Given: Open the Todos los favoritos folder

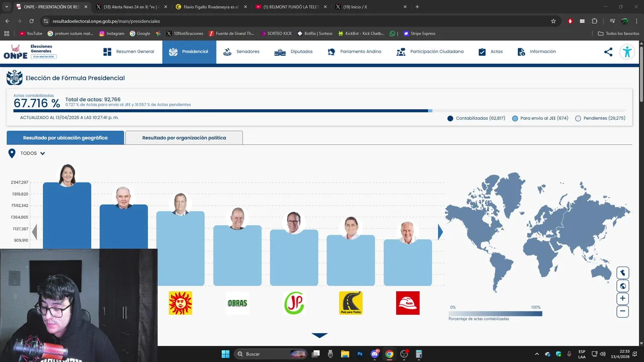Looking at the screenshot, I should tap(618, 34).
